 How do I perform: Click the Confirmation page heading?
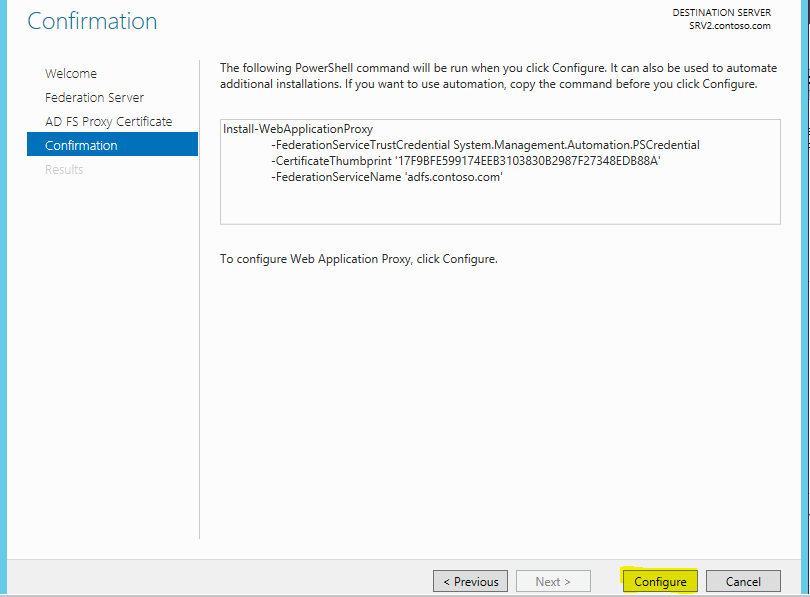pyautogui.click(x=92, y=21)
